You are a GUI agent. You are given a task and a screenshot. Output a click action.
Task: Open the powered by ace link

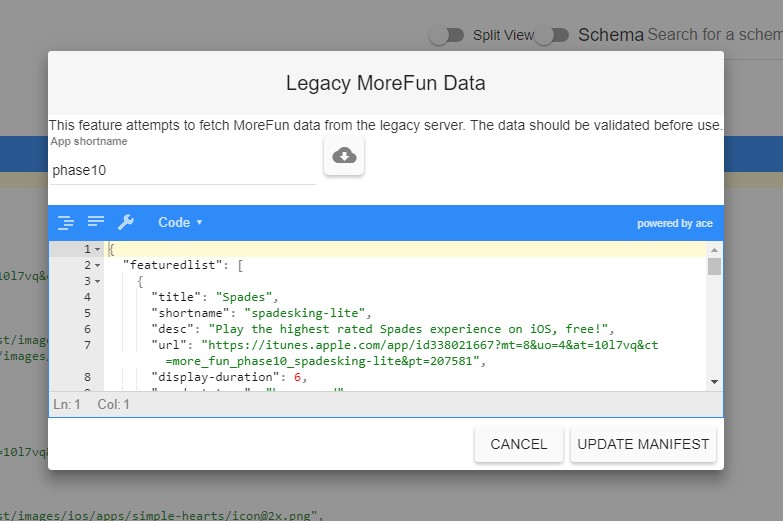(674, 223)
